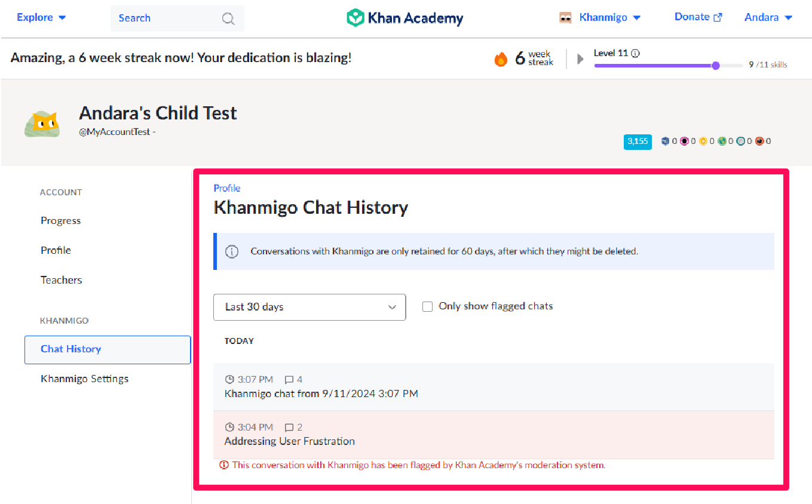Open the Andara account menu

point(768,17)
